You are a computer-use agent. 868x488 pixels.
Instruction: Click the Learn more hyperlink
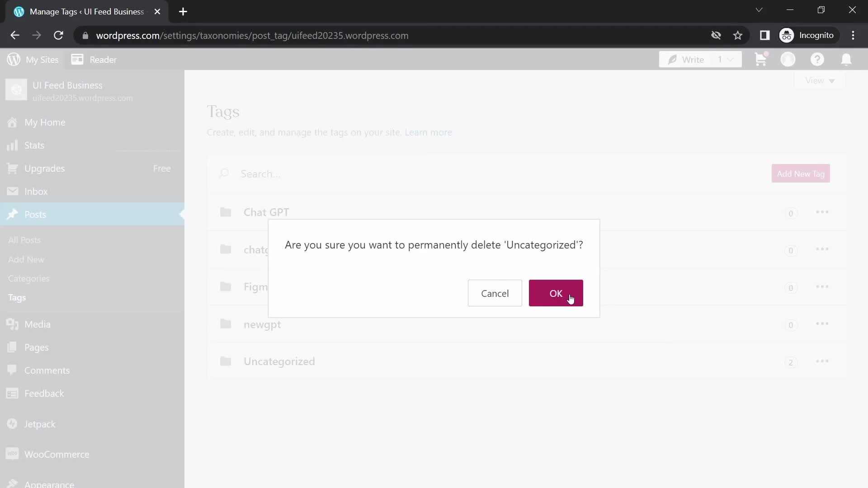point(428,131)
